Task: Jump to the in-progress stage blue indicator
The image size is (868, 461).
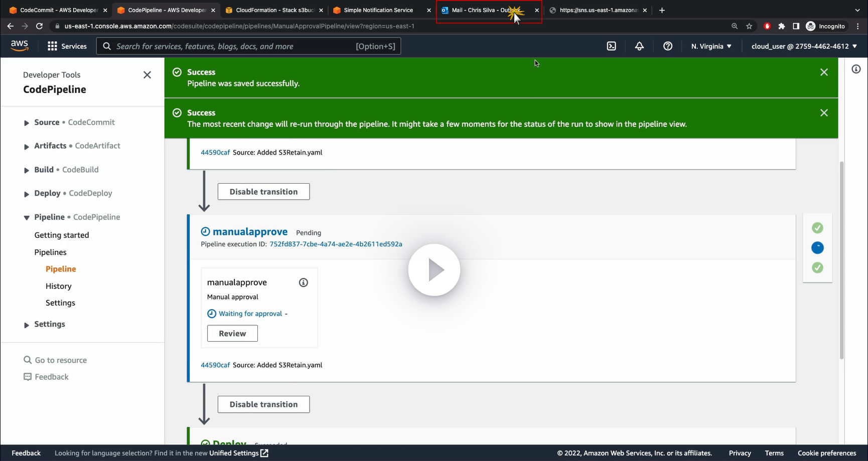Action: (817, 248)
